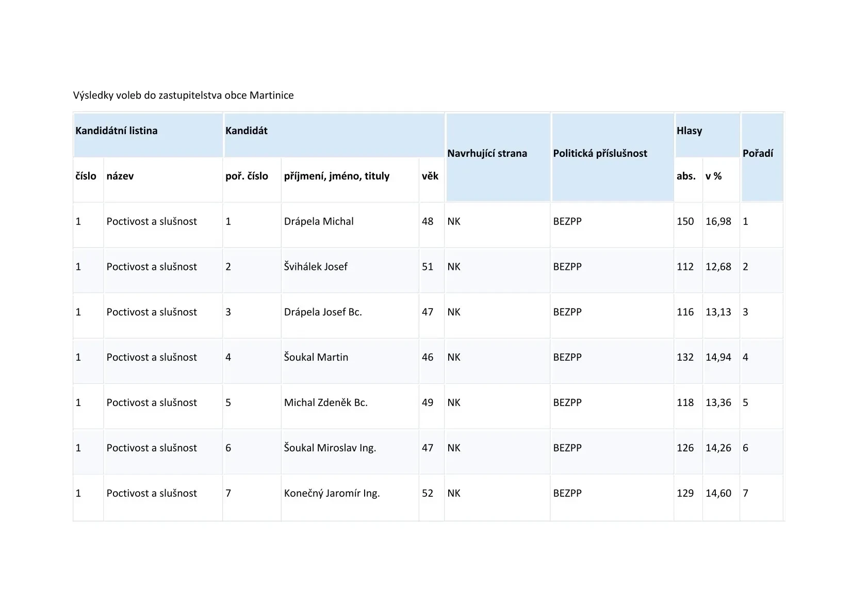Click age '48' in Drápela Michal row
868x614 pixels.
pos(428,221)
